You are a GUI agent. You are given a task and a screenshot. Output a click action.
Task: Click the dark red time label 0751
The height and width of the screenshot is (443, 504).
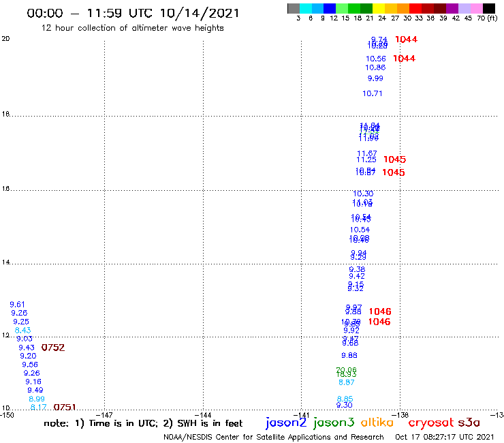pos(65,408)
